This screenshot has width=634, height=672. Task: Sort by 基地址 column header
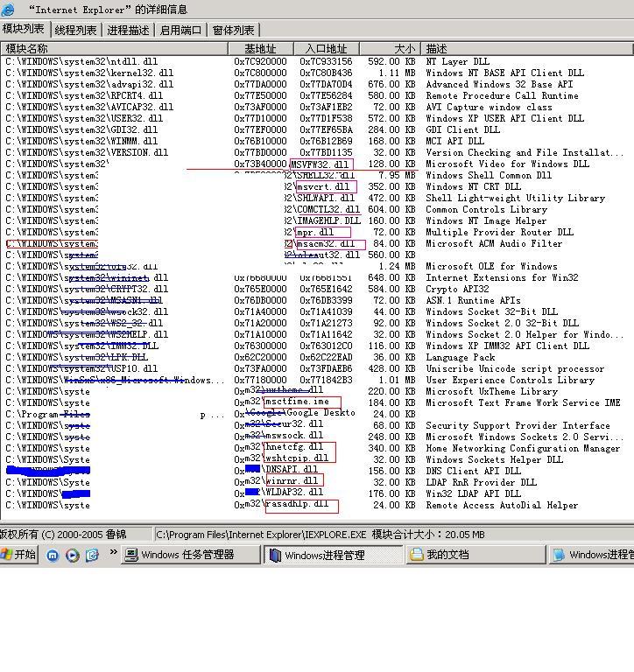click(261, 48)
